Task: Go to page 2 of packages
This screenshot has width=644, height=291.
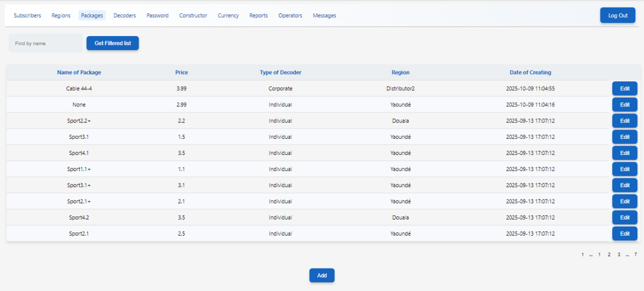Action: [x=609, y=254]
